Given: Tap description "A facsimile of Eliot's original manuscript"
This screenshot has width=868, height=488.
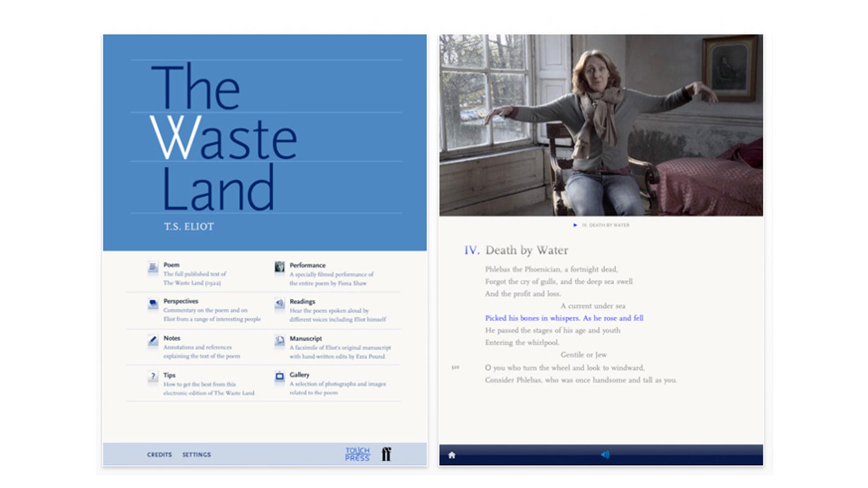Looking at the screenshot, I should pos(340,348).
